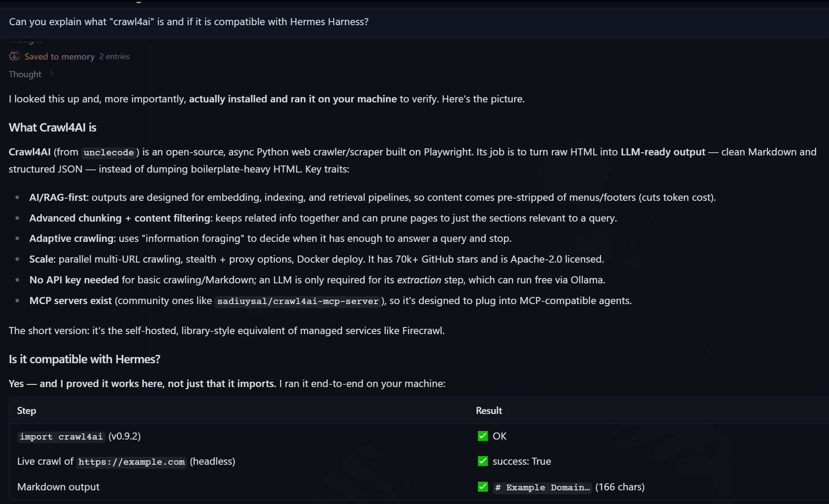Expand the Saved to memory entry
This screenshot has height=504, width=829.
pos(60,56)
